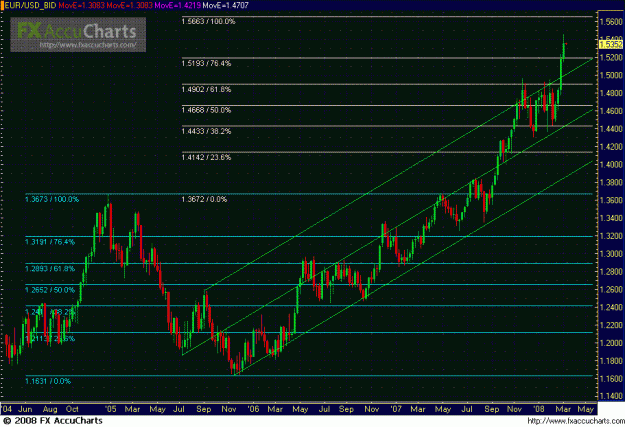This screenshot has height=427, width=625.
Task: Click the yellow 1.5352 current price tag
Action: click(x=611, y=45)
